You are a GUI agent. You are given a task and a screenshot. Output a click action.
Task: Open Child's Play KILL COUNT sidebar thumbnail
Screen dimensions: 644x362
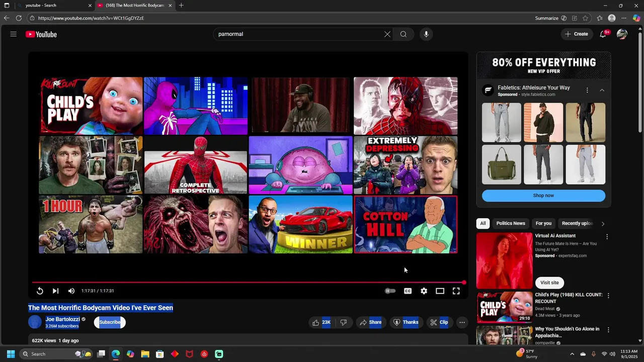pyautogui.click(x=504, y=307)
